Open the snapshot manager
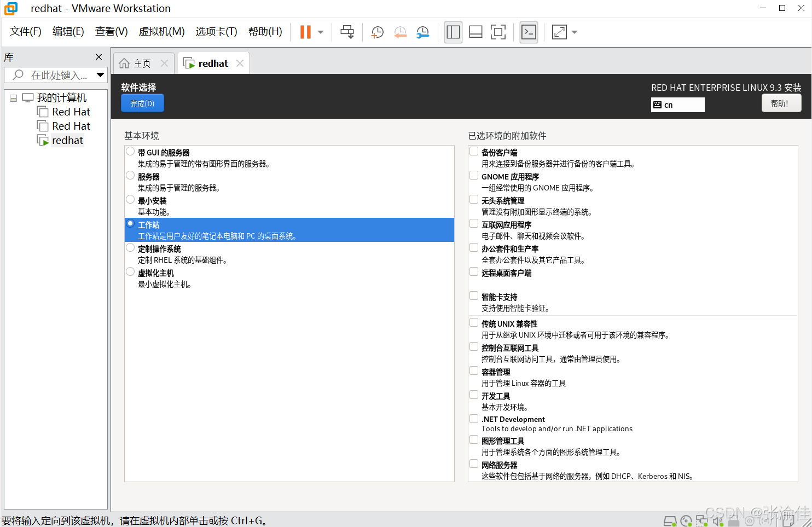The width and height of the screenshot is (812, 527). tap(422, 32)
